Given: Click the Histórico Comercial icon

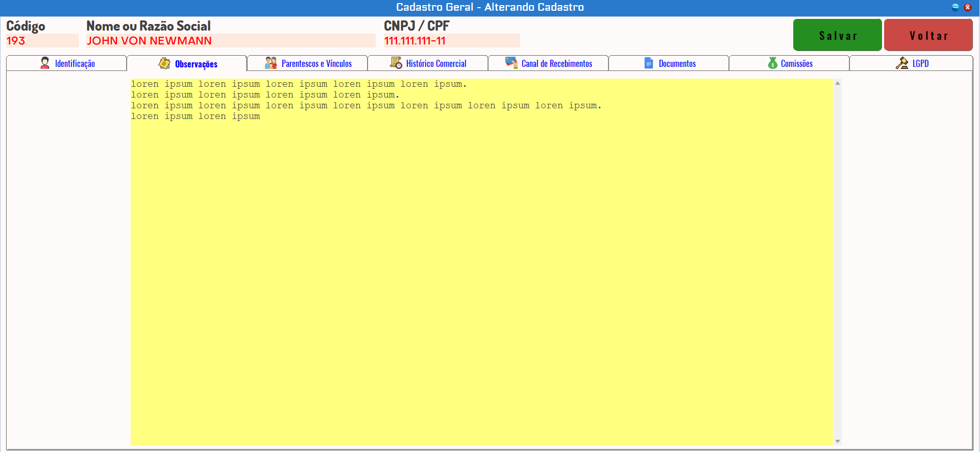Looking at the screenshot, I should [396, 63].
